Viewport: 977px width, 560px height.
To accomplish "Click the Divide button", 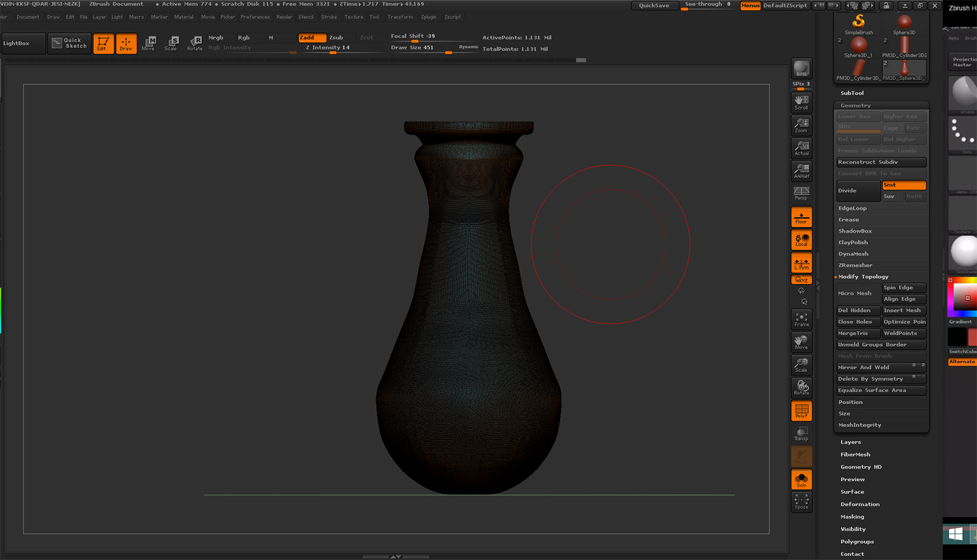I will 857,191.
